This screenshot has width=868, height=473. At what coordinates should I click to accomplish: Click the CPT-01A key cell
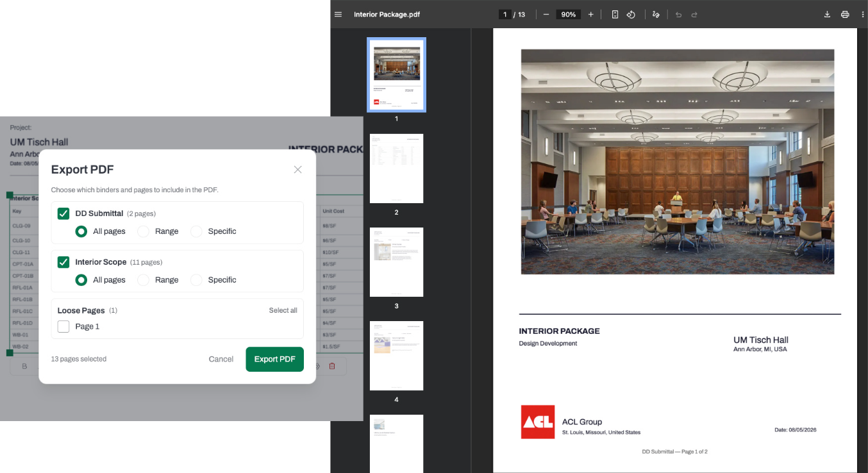[23, 264]
